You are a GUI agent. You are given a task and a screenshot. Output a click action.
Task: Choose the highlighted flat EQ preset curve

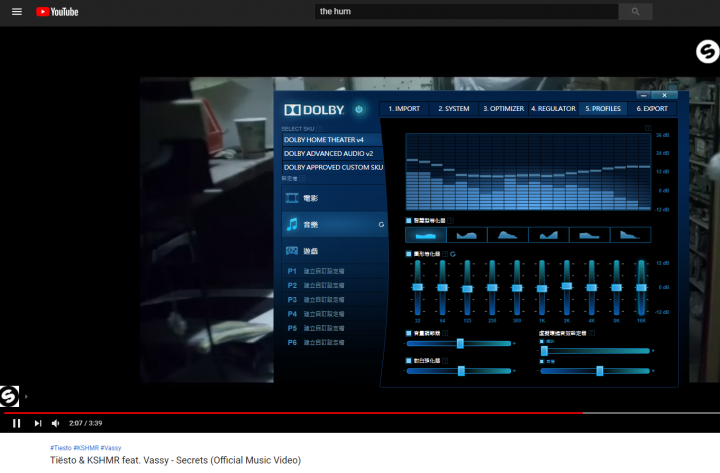pos(426,235)
